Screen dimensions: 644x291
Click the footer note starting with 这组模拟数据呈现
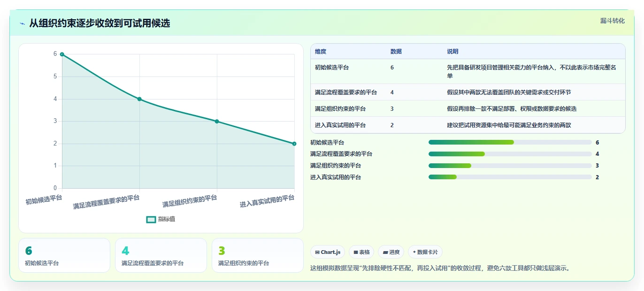440,268
